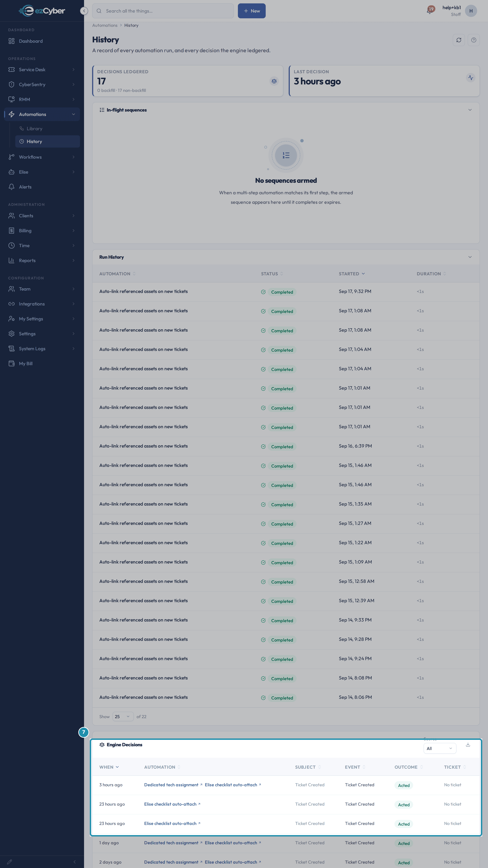Focus the Search all the things field
This screenshot has width=488, height=868.
pos(163,11)
